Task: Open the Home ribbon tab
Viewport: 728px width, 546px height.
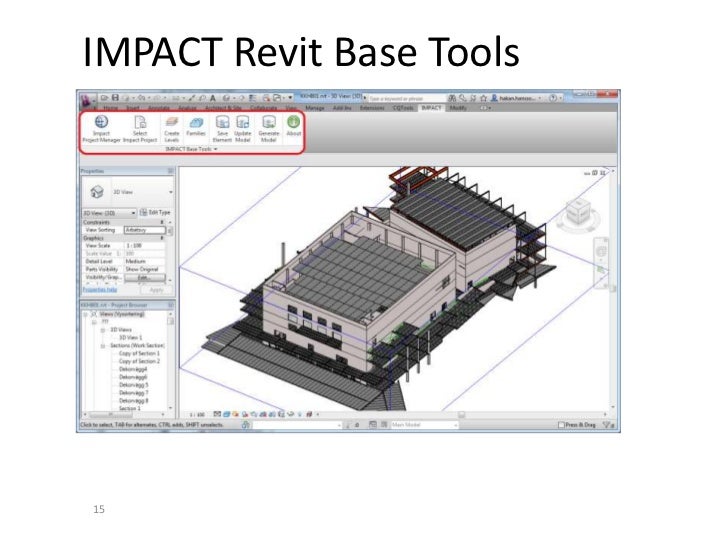Action: point(110,108)
